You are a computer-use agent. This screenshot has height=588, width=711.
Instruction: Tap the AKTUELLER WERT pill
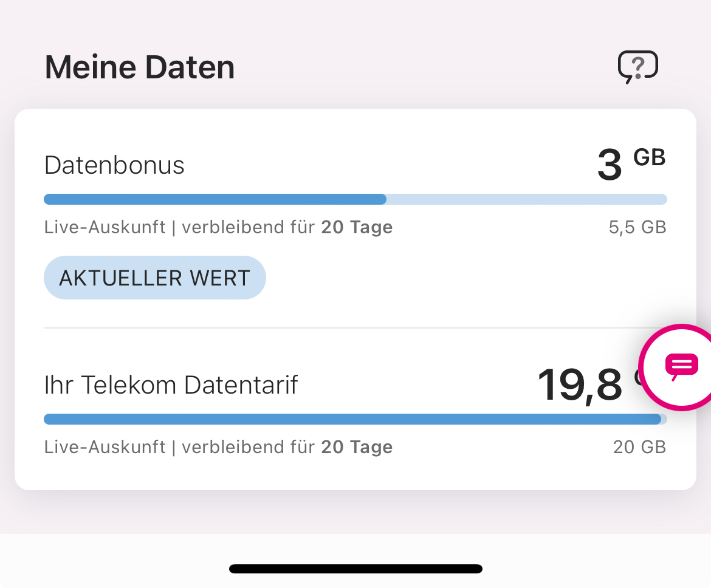point(154,278)
